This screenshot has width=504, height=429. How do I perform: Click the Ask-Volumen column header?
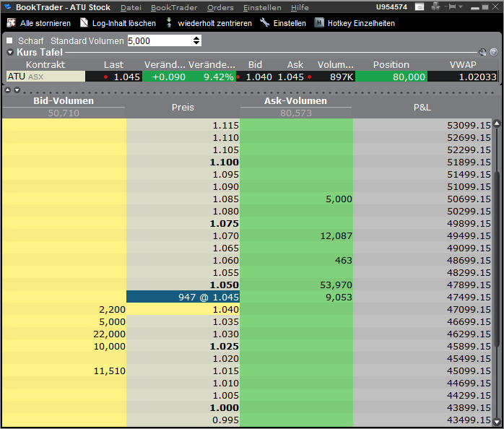pyautogui.click(x=295, y=101)
